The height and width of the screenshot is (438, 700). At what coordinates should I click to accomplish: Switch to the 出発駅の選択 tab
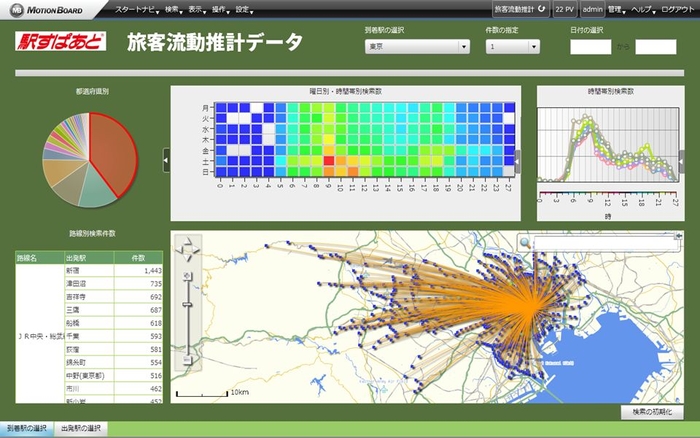pos(81,429)
